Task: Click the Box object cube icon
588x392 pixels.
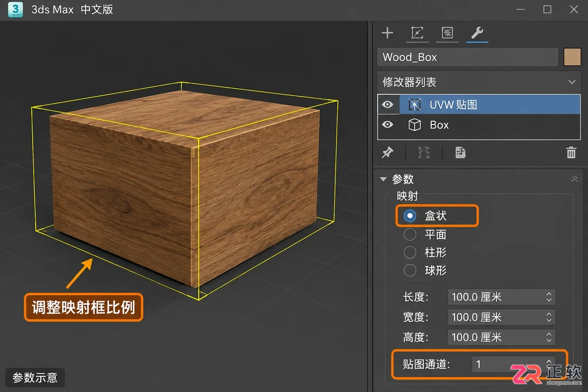Action: [x=415, y=125]
